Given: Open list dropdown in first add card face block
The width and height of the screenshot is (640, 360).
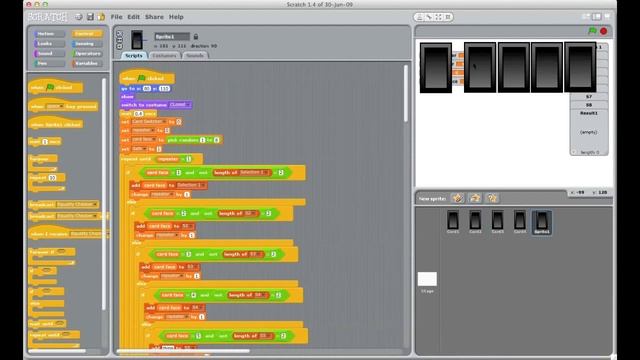Looking at the screenshot, I should click(191, 185).
